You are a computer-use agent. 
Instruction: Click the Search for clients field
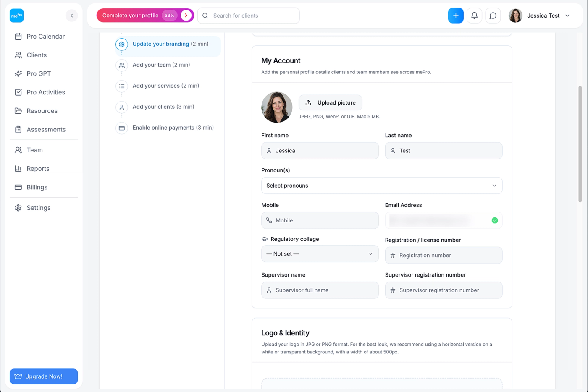click(249, 16)
